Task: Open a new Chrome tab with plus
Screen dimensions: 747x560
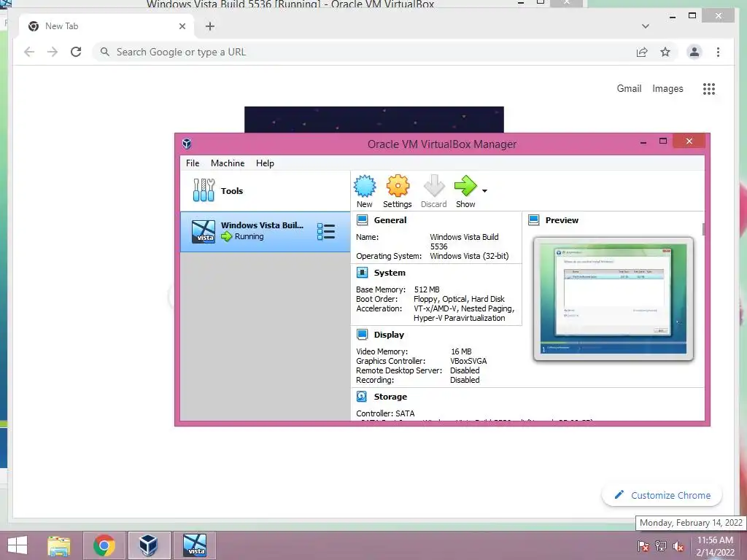Action: coord(209,26)
